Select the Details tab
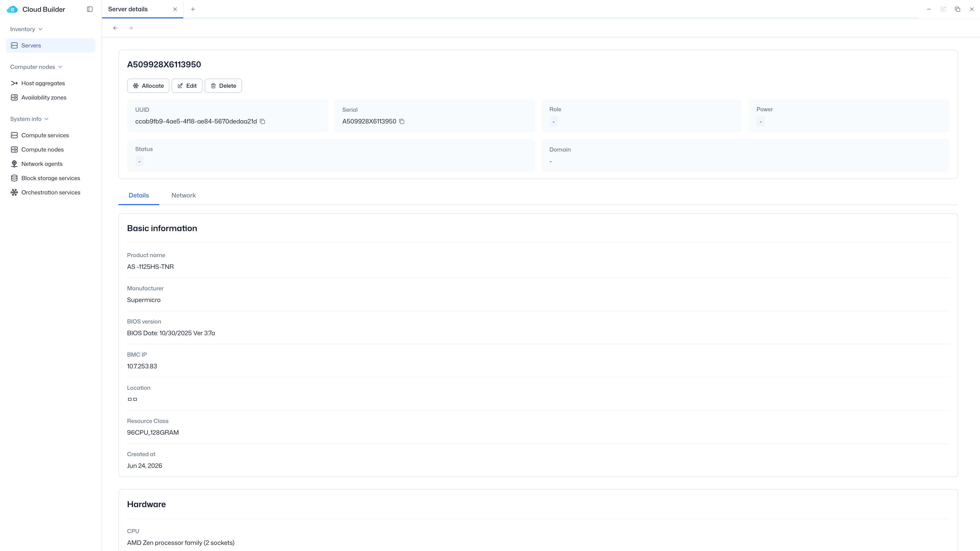 (139, 195)
